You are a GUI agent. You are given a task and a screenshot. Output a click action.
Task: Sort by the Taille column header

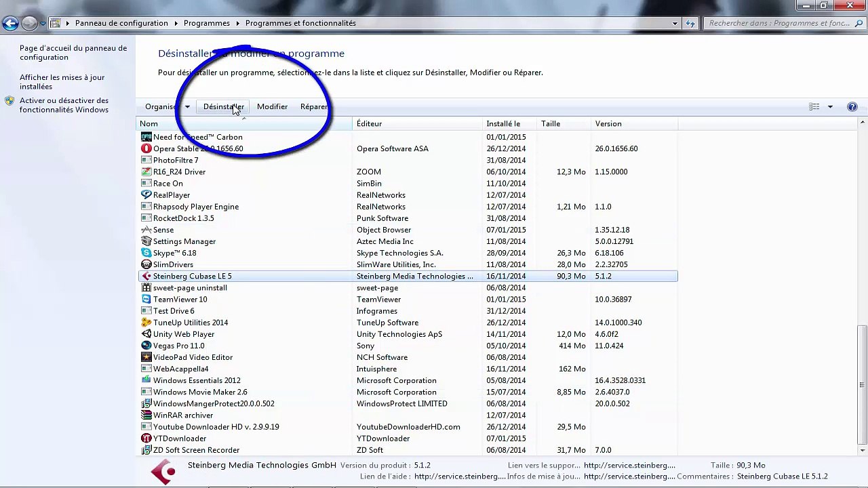click(564, 123)
